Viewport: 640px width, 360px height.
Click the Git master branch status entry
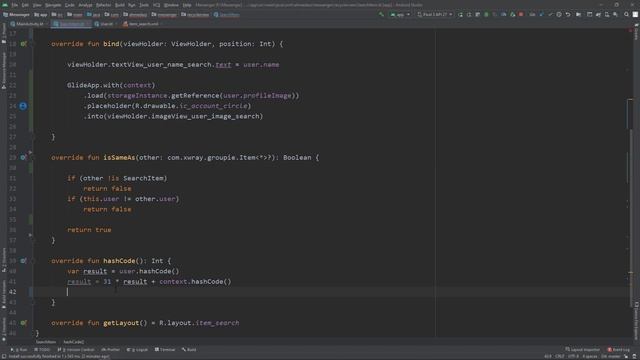(x=611, y=356)
